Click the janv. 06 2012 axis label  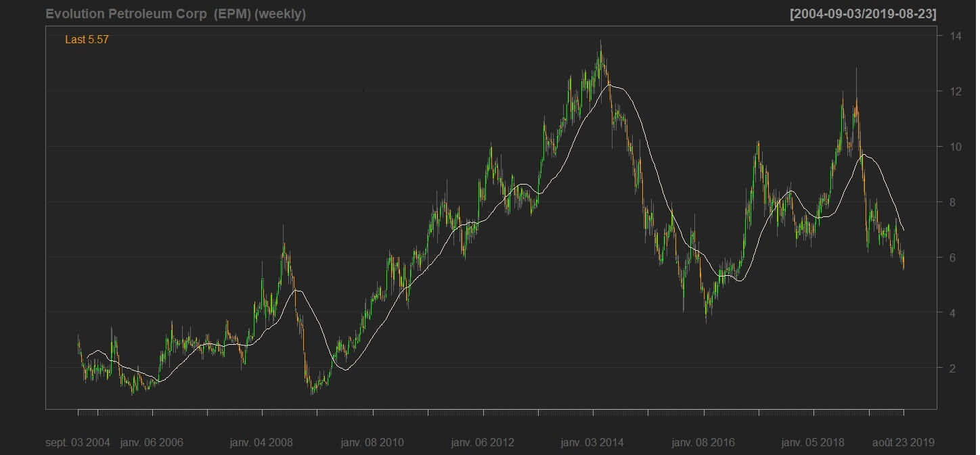(x=482, y=443)
